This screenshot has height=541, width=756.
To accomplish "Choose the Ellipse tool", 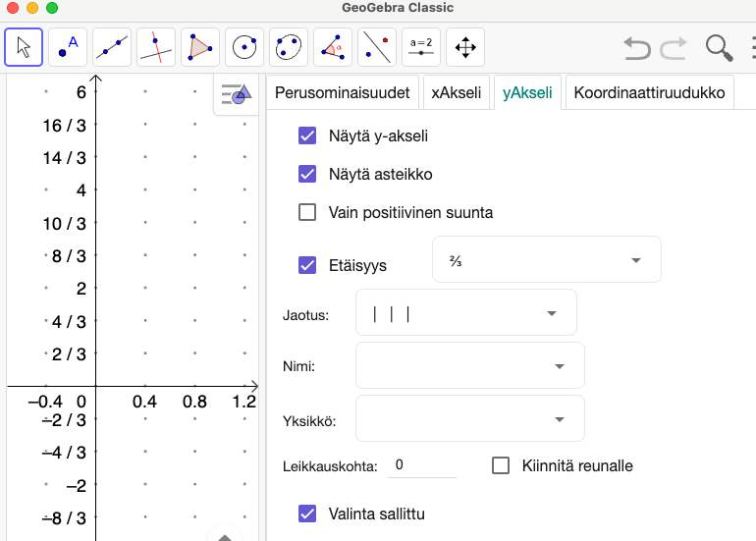I will (x=289, y=46).
